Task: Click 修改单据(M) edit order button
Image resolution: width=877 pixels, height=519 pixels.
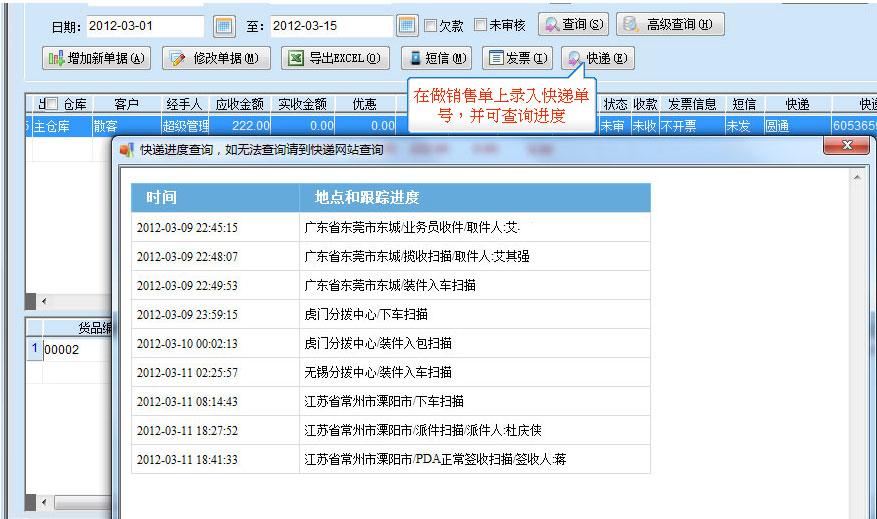Action: [216, 58]
